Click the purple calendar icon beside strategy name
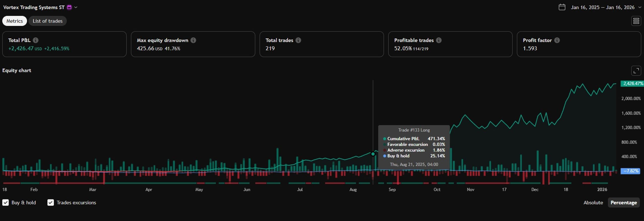Viewport: 644px width, 221px height. (69, 7)
